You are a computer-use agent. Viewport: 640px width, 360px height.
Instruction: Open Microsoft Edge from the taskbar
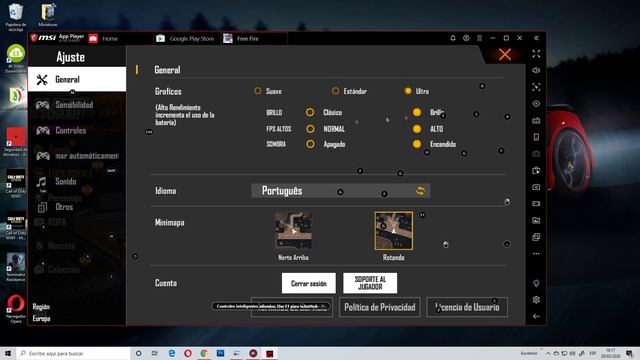(171, 353)
